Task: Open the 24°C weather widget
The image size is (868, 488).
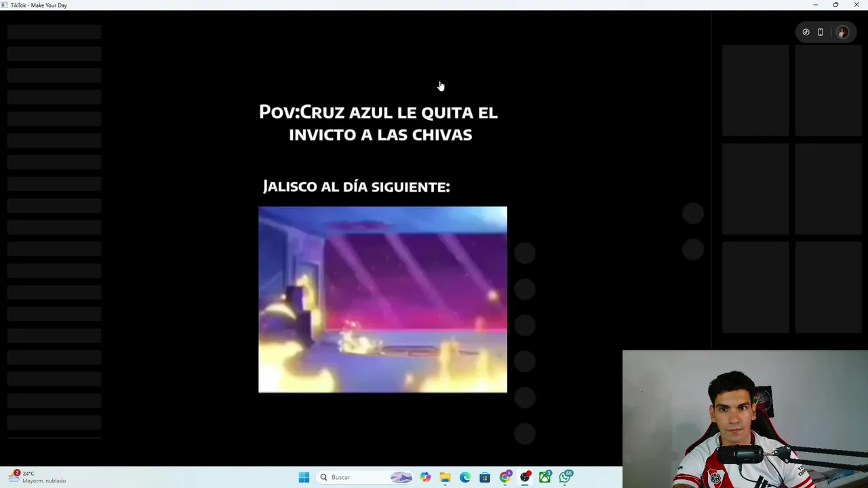Action: (38, 476)
